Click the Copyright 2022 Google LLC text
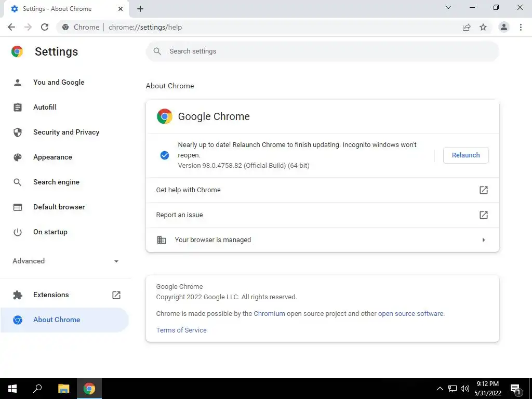This screenshot has width=532, height=399. (x=227, y=297)
